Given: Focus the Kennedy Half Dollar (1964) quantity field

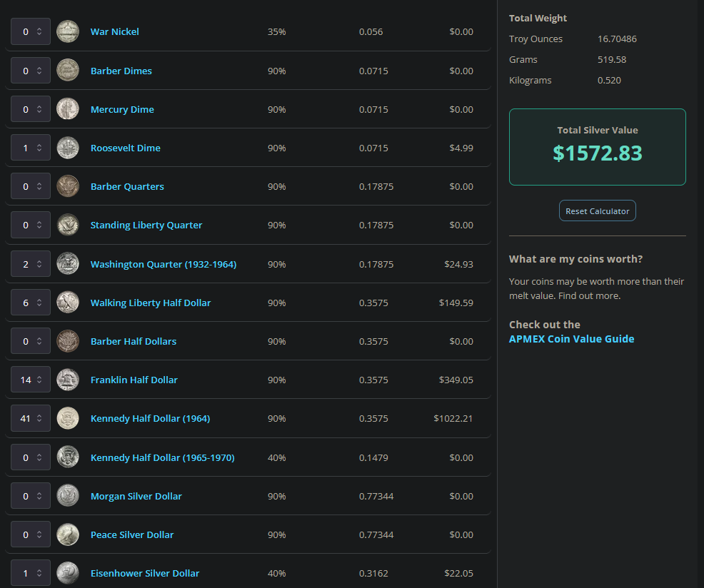Looking at the screenshot, I should tap(30, 418).
